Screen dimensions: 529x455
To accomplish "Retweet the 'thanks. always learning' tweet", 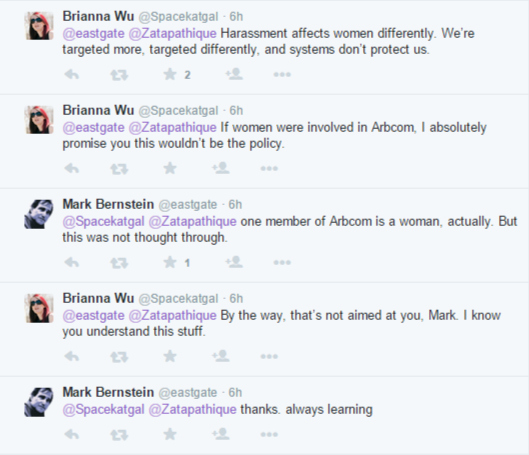I will click(x=119, y=434).
